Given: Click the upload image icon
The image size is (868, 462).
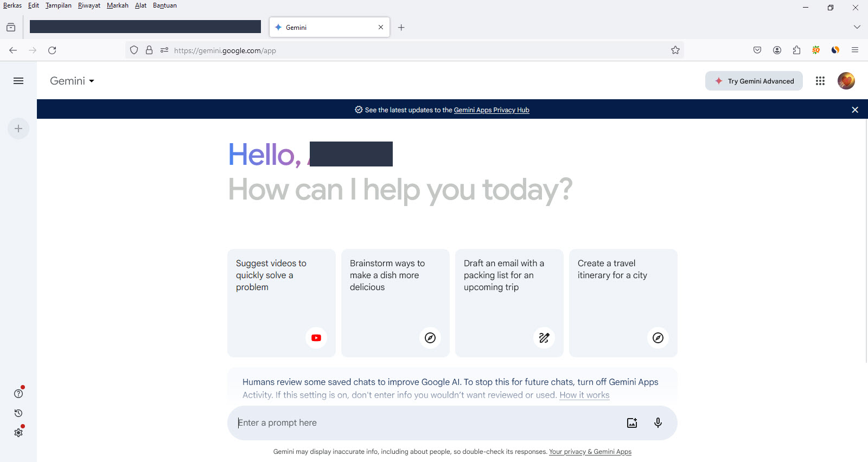Looking at the screenshot, I should 632,423.
